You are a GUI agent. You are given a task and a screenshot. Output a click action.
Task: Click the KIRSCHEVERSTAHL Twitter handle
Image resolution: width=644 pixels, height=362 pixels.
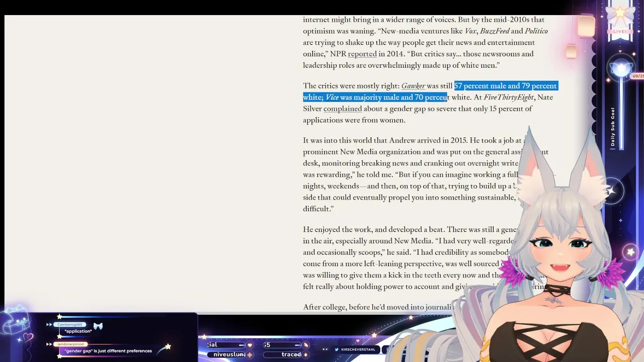358,349
